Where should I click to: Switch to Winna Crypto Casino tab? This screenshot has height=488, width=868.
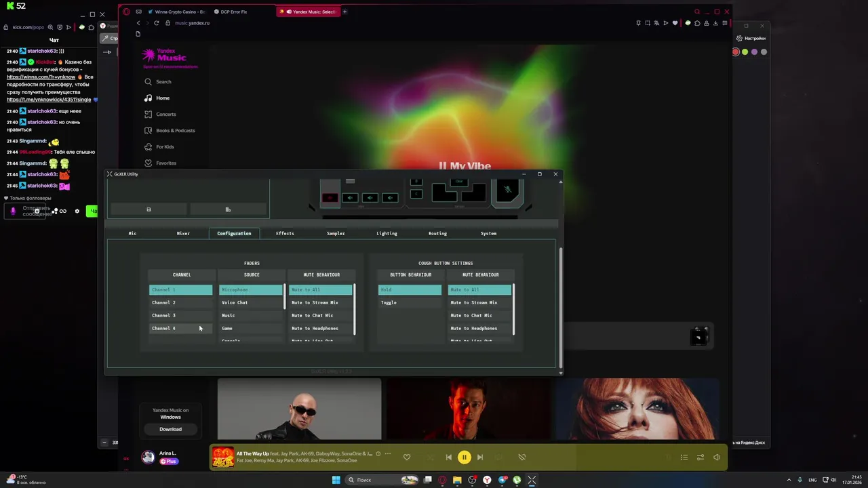click(x=176, y=12)
